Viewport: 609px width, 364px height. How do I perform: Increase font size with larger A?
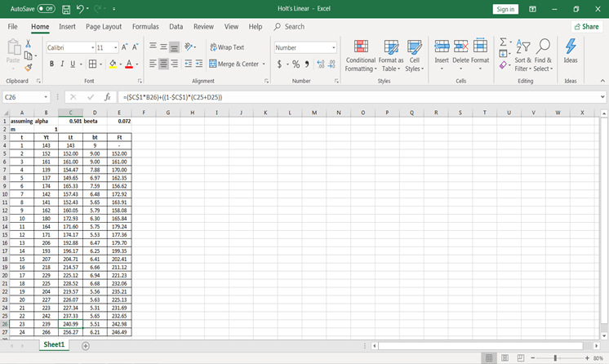point(125,47)
